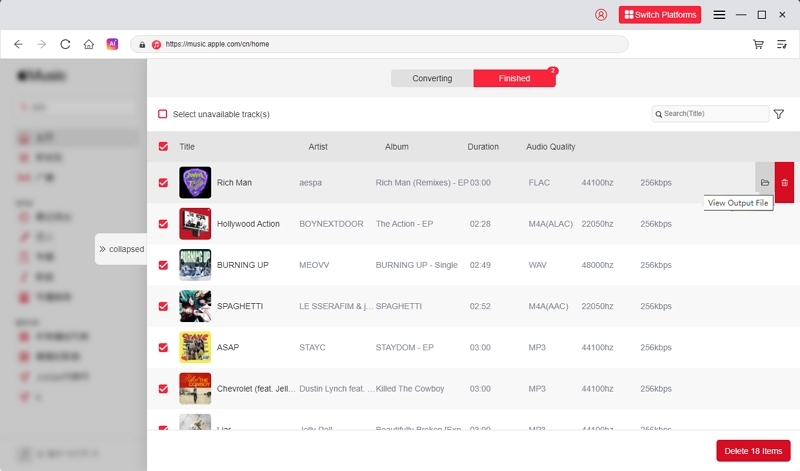Screen dimensions: 800x471
Task: Click the Search(Title) input field
Action: point(710,114)
